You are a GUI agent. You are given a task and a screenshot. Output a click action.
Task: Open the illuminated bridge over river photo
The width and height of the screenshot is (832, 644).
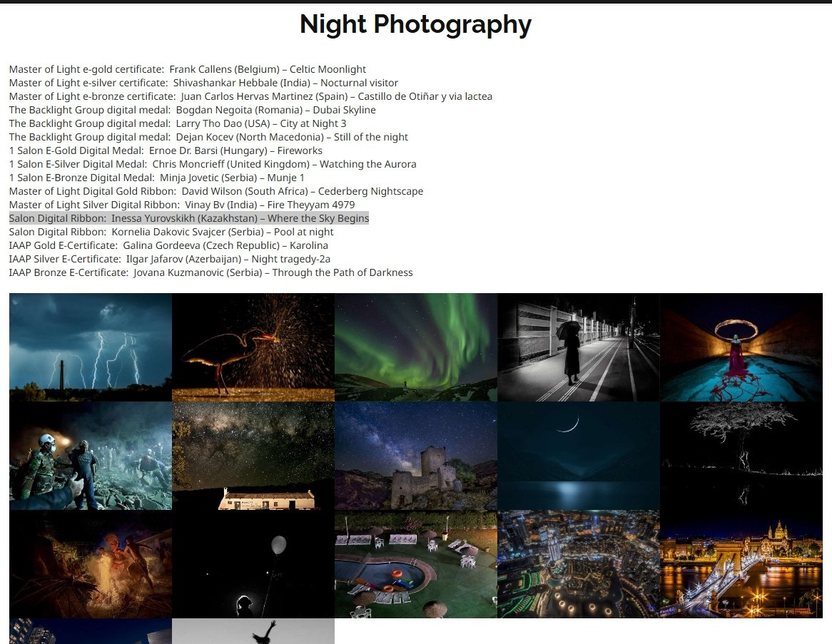[741, 564]
